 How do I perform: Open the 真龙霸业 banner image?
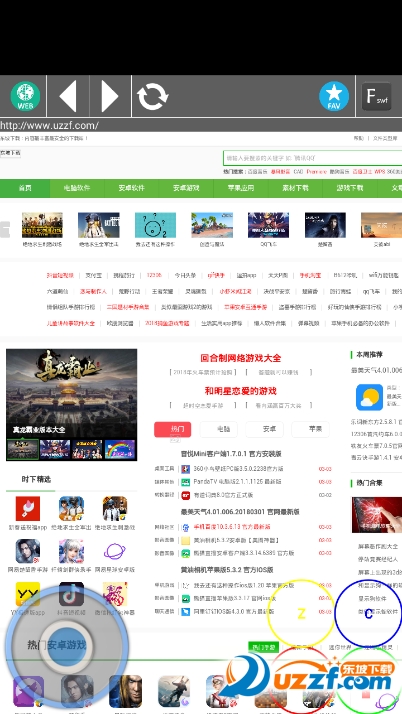click(x=71, y=394)
